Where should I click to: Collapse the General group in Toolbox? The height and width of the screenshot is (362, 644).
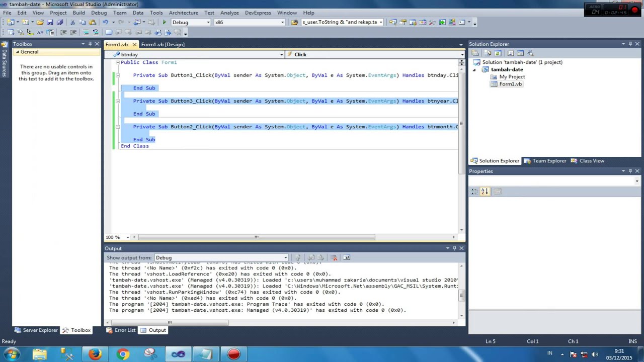pos(17,52)
